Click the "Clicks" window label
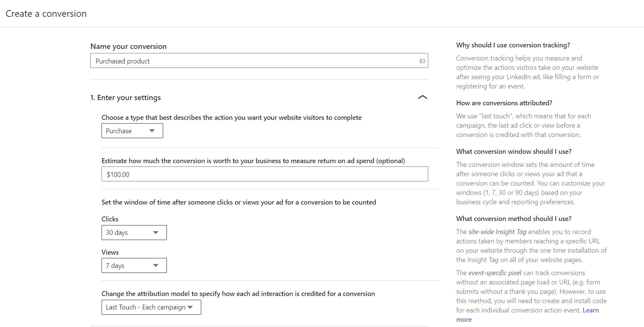This screenshot has height=327, width=644. point(110,219)
